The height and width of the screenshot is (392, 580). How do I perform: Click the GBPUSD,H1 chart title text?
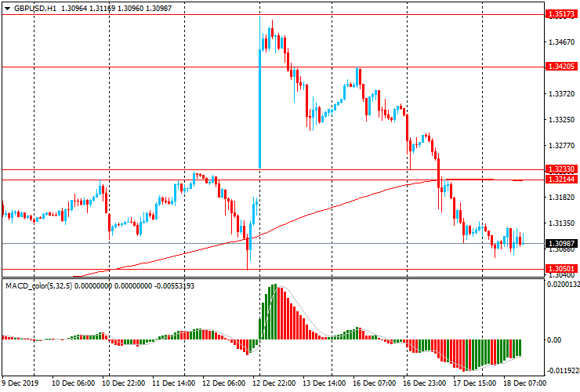pyautogui.click(x=35, y=8)
